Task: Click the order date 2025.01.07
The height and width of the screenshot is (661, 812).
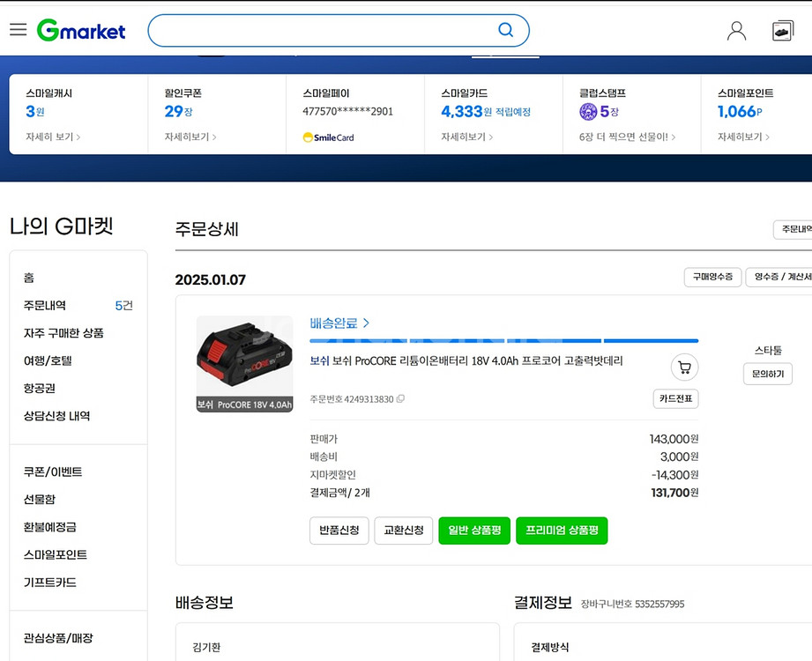Action: 210,280
